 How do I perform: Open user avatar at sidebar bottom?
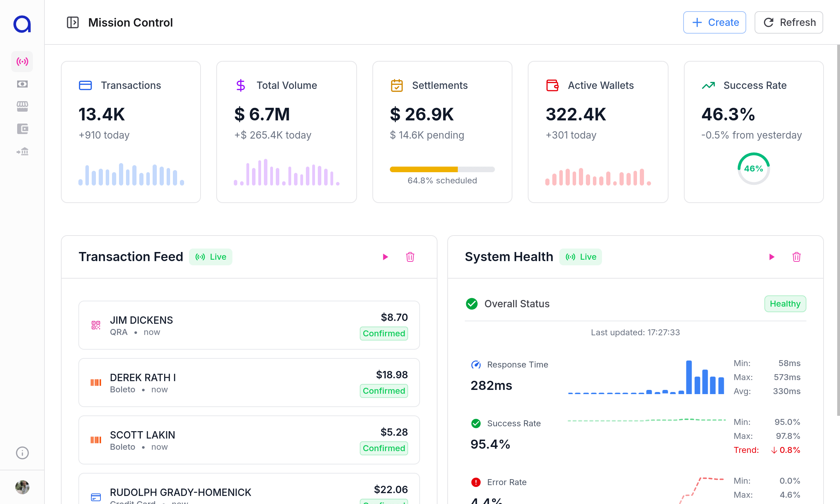[x=22, y=487]
